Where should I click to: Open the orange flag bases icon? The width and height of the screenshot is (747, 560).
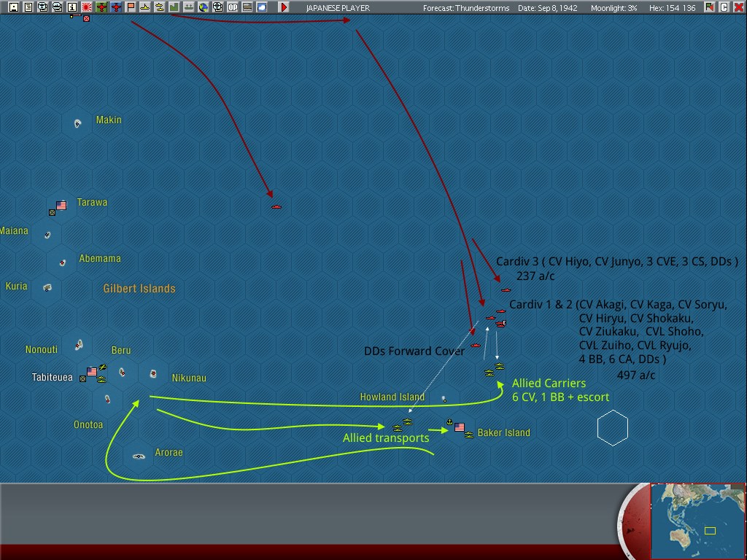[x=131, y=7]
